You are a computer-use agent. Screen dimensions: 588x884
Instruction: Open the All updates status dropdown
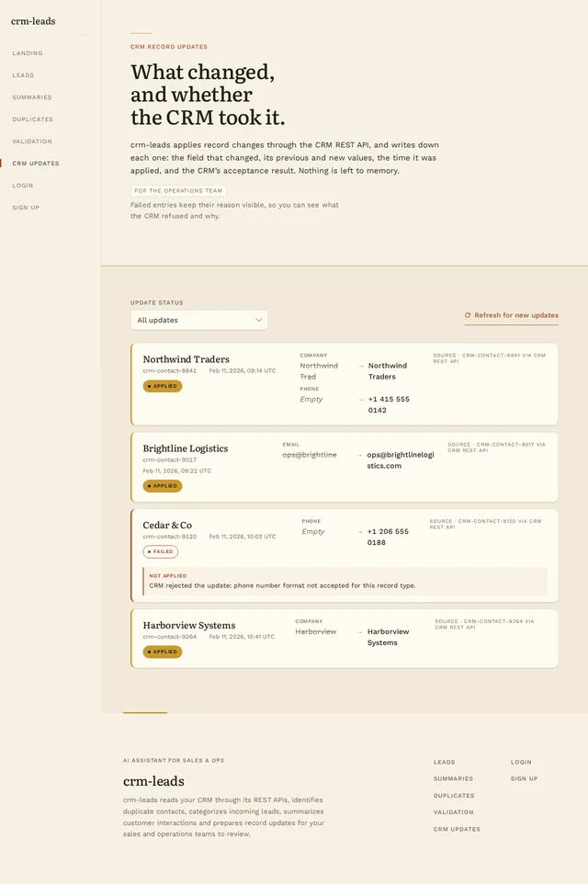[199, 320]
